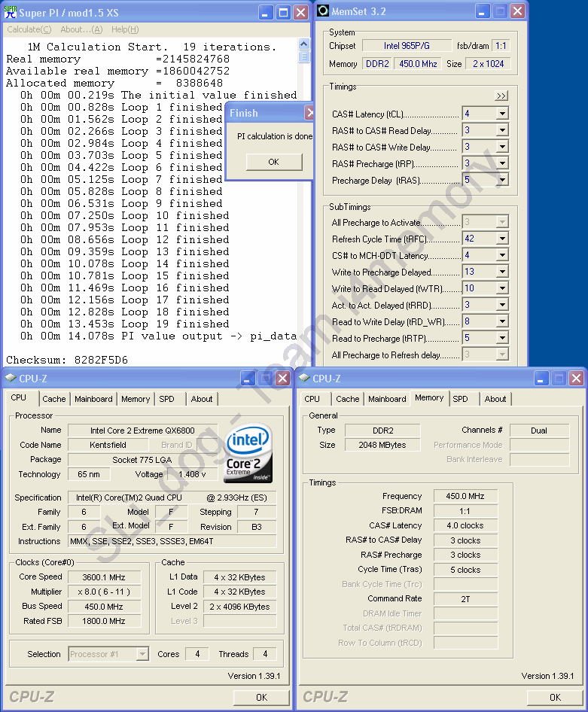Open Write to Read Delayed (tWTR) dropdown
Screen dimensions: 588x712
[502, 288]
